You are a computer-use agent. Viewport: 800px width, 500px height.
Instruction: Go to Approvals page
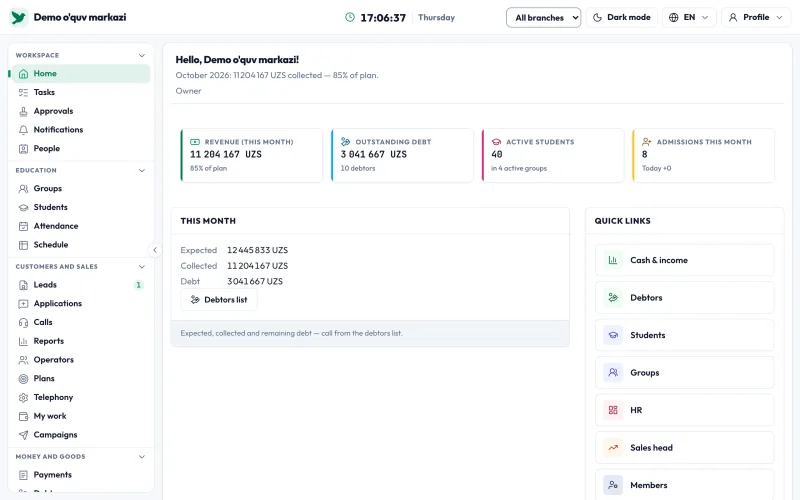click(x=81, y=111)
